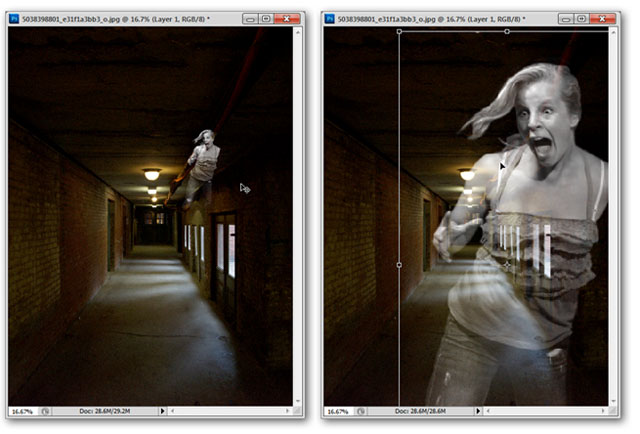Click the left window's file name title text
This screenshot has height=434, width=640.
pyautogui.click(x=116, y=19)
